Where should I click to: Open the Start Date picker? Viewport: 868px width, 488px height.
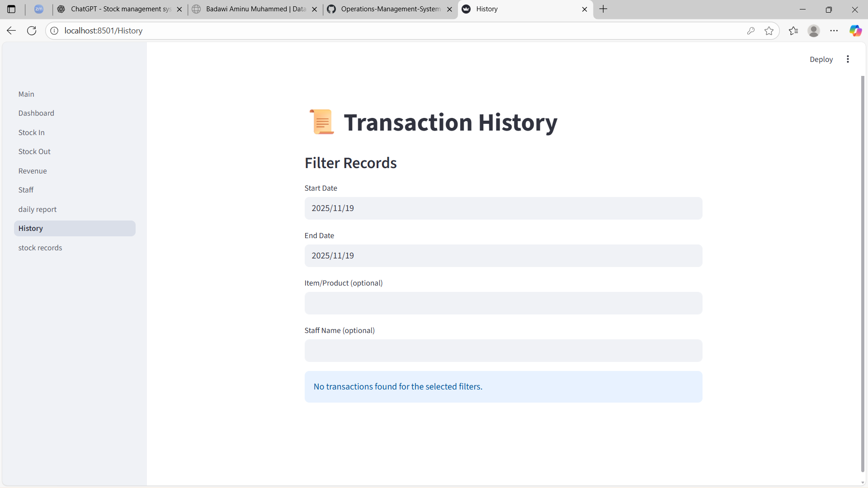pyautogui.click(x=503, y=208)
